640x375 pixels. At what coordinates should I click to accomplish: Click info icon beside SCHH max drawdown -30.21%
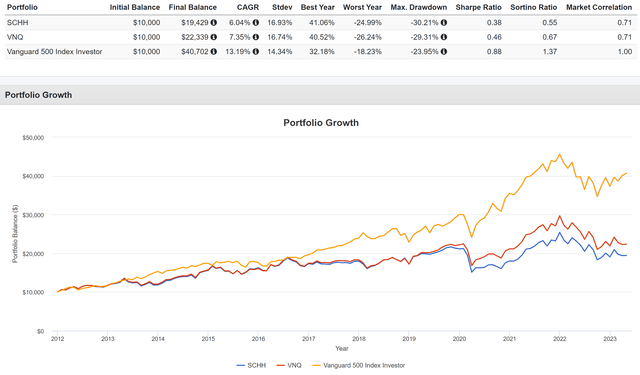pos(444,23)
